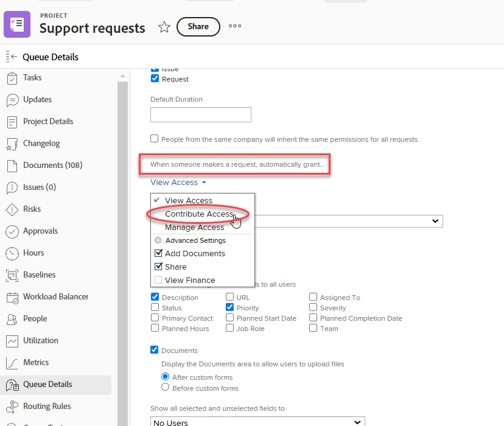Image resolution: width=504 pixels, height=426 pixels.
Task: Uncheck Share in access menu
Action: point(158,267)
